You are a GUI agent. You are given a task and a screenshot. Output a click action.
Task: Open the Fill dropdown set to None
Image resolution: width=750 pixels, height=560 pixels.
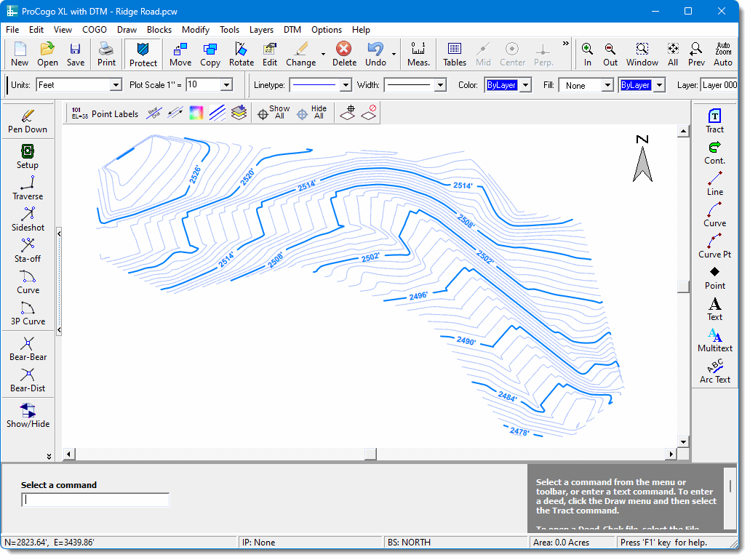pos(607,85)
